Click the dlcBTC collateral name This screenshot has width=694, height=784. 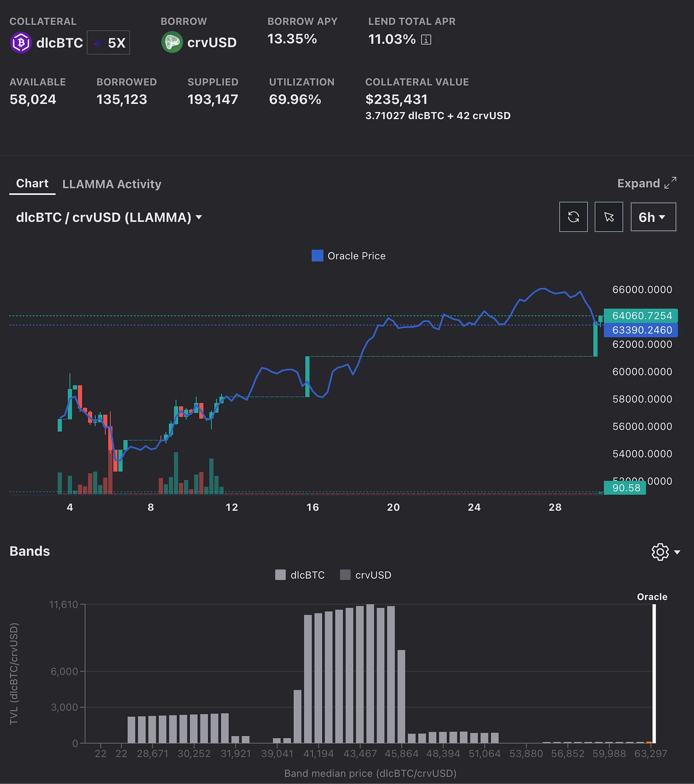[x=60, y=43]
